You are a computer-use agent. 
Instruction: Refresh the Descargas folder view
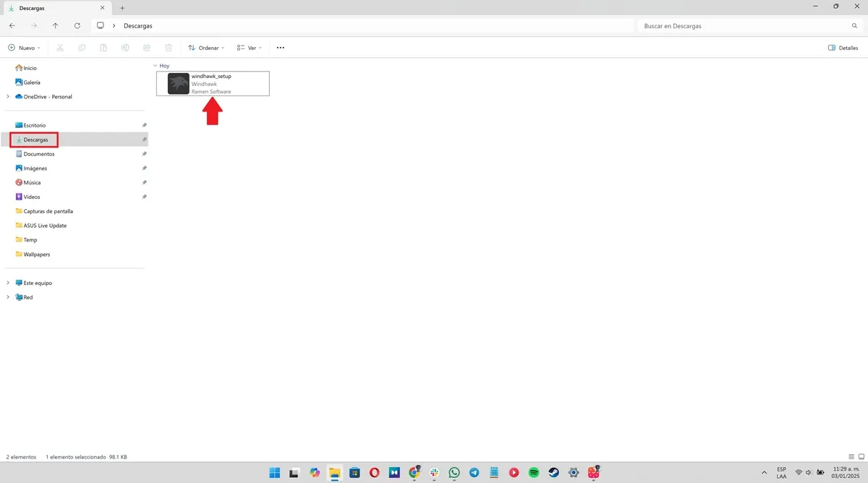coord(77,25)
